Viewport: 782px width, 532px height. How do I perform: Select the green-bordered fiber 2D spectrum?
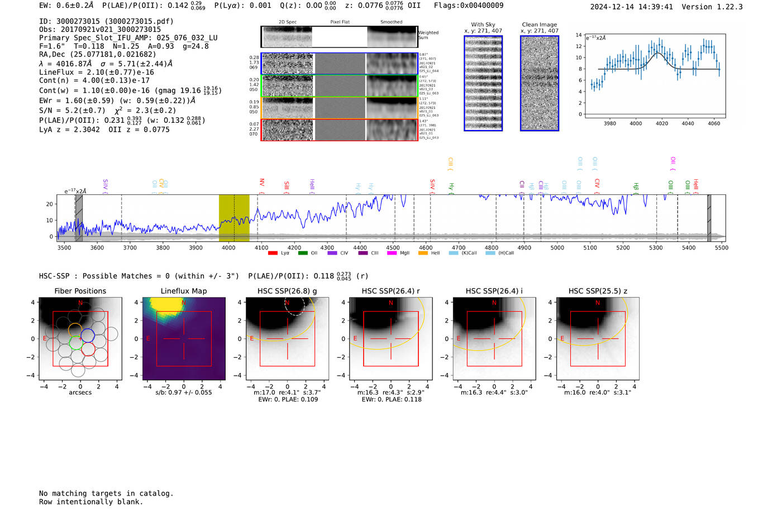coord(340,86)
